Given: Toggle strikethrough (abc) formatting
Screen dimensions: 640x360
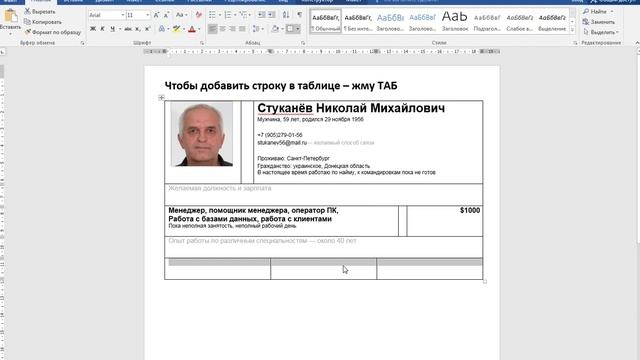Looking at the screenshot, I should coord(128,29).
